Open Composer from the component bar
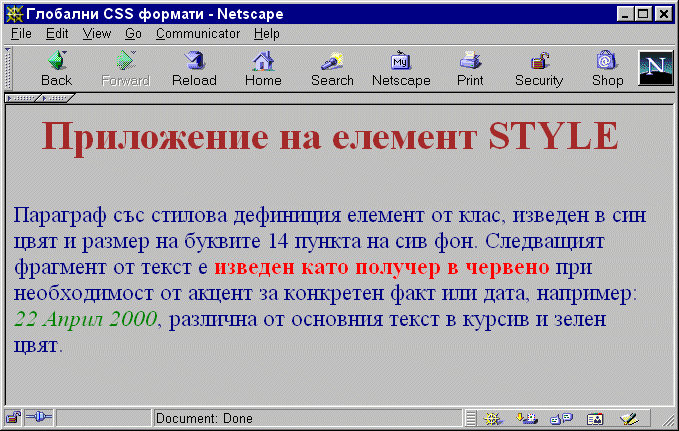Screen dimensions: 679x431 coord(629,418)
